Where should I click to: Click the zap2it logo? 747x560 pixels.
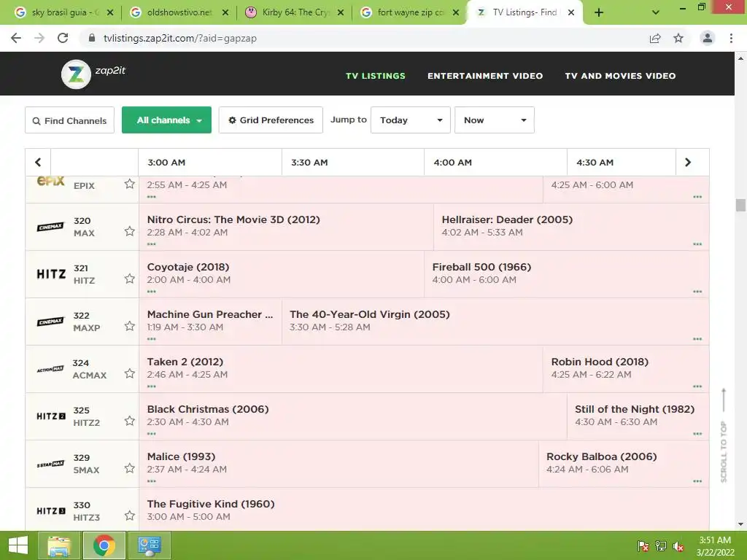(93, 74)
